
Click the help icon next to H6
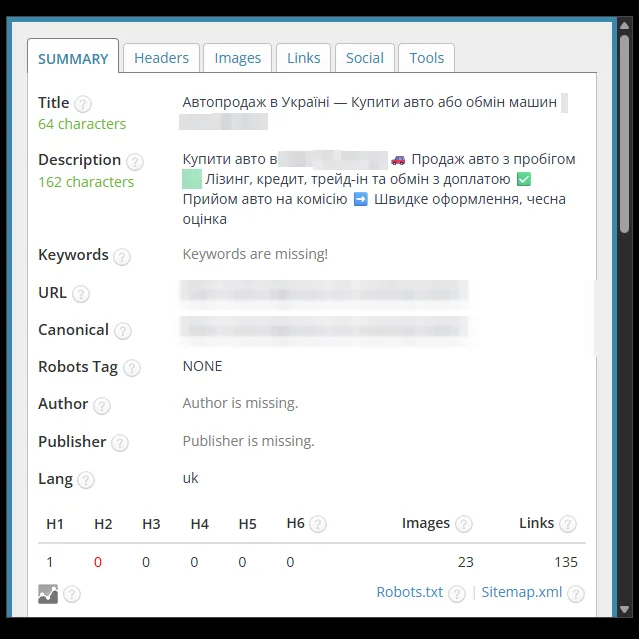pyautogui.click(x=317, y=524)
